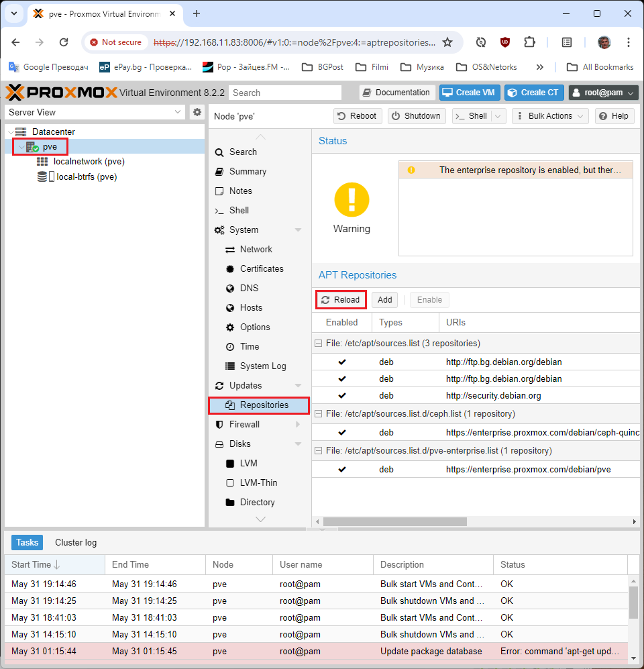This screenshot has width=644, height=669.
Task: Reboot the pve node
Action: [x=357, y=116]
